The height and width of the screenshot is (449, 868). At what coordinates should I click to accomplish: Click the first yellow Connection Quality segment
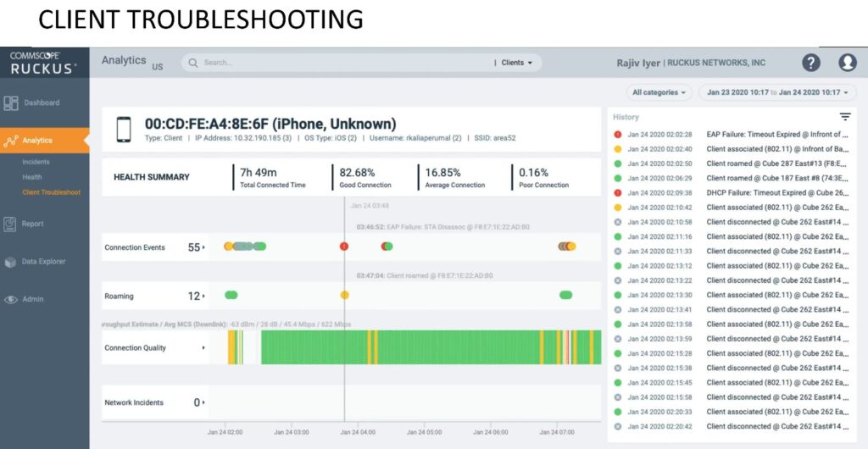pyautogui.click(x=231, y=348)
